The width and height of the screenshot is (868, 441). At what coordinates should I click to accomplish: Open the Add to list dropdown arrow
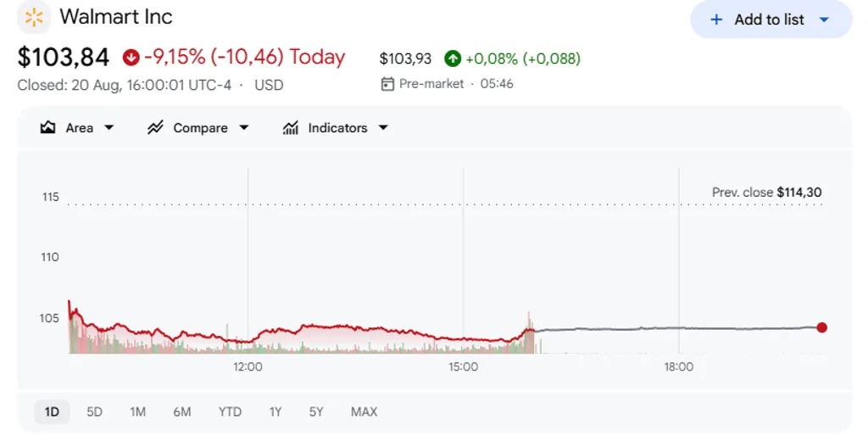point(824,20)
